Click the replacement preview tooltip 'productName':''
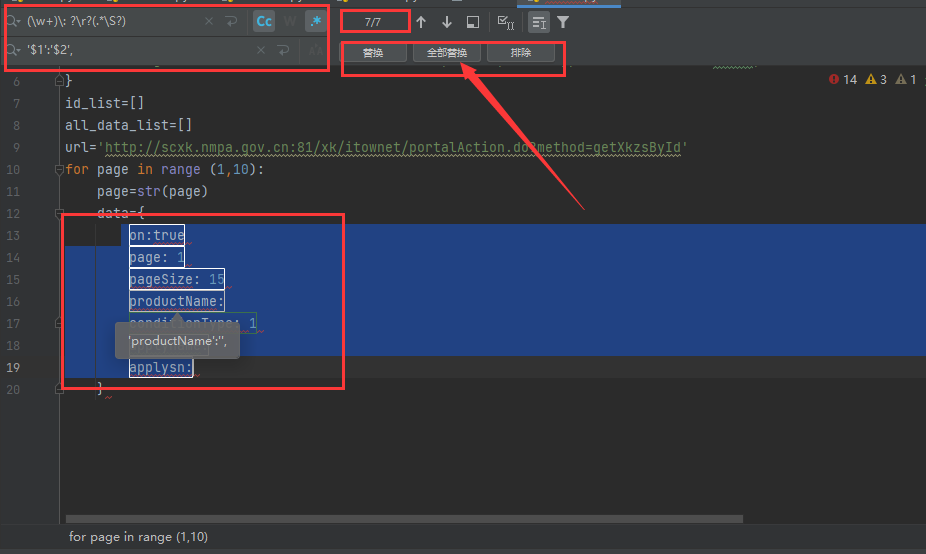Screen dimensions: 926x554 (x=178, y=341)
